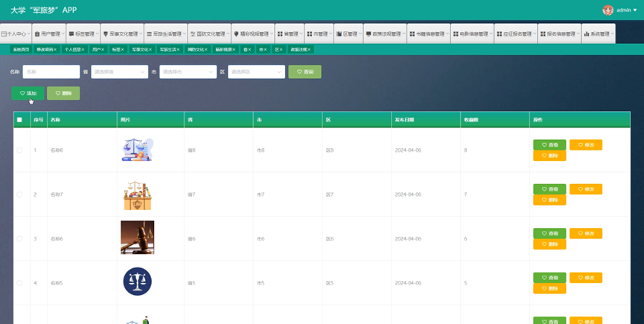
Task: Click 查看 for row 名称8
Action: [549, 145]
